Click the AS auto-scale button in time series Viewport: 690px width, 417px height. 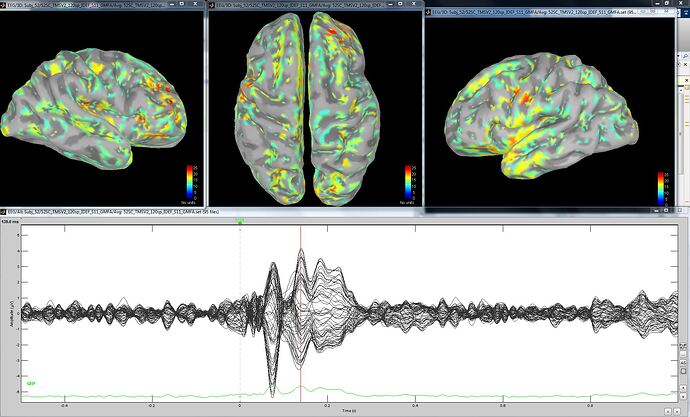click(683, 362)
